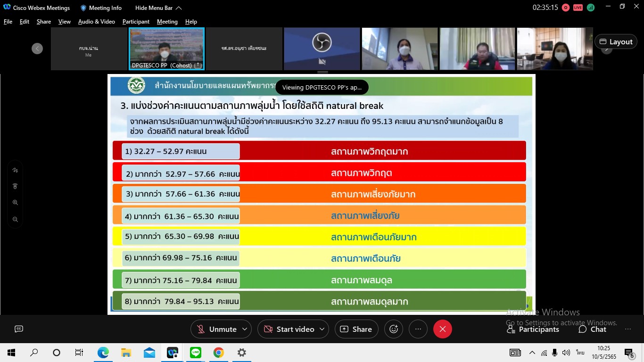Viewport: 644px width, 362px height.
Task: Select DPGTESCO PP cohost video thumbnail
Action: tap(166, 49)
